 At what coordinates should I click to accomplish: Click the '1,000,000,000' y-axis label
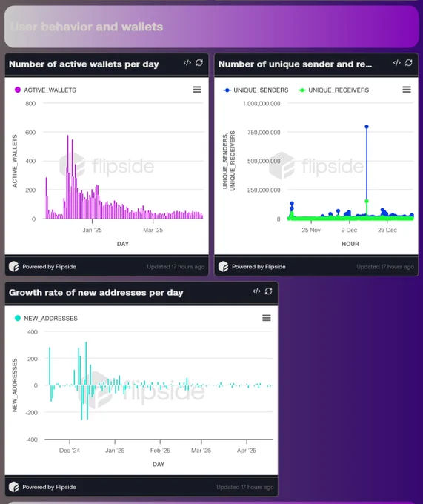point(262,104)
